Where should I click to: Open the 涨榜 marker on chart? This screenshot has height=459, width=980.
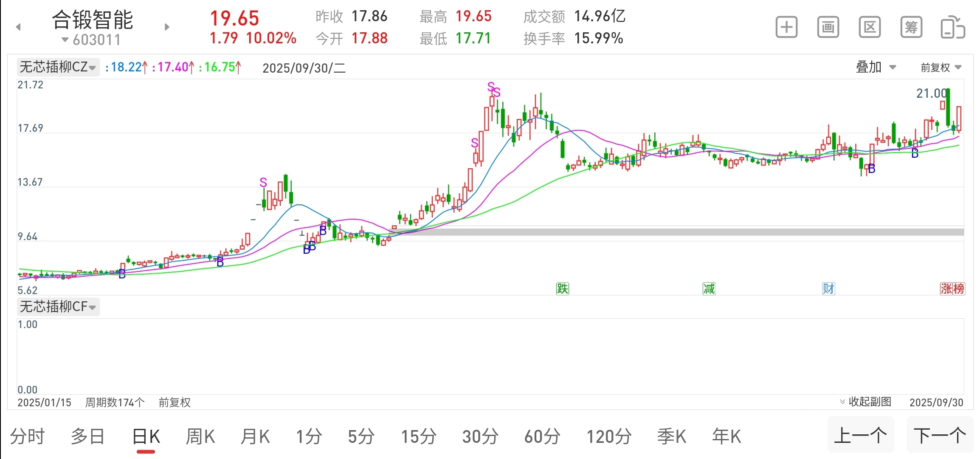coord(952,289)
